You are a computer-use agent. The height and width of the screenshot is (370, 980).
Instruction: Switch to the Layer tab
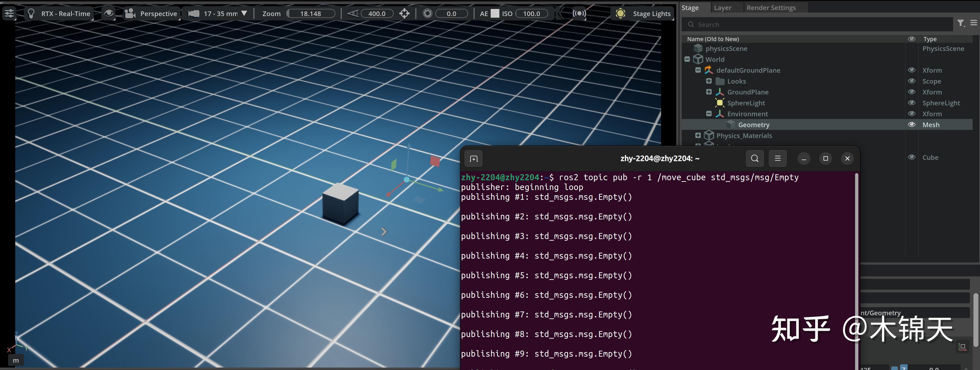[x=723, y=7]
